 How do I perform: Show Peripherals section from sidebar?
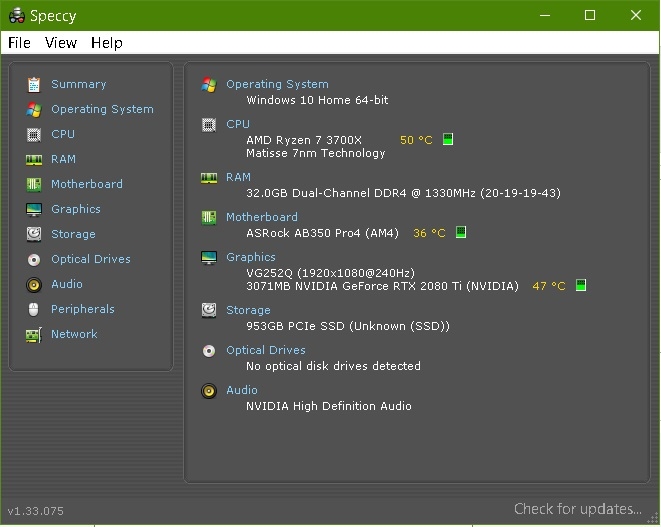(83, 309)
